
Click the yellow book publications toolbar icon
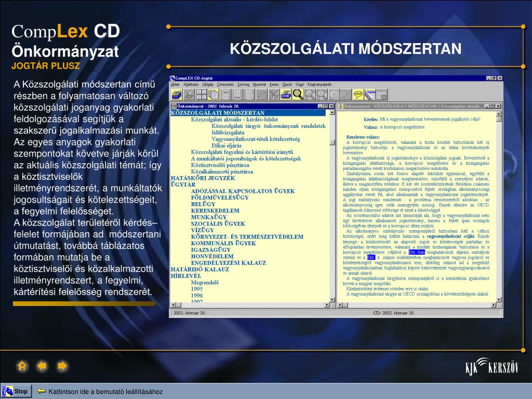click(370, 95)
